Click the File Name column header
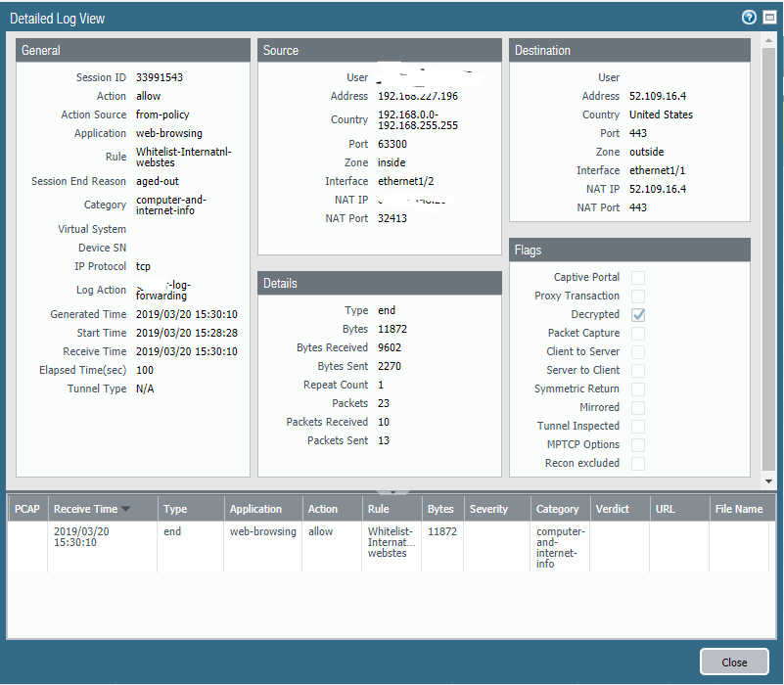 click(x=738, y=509)
